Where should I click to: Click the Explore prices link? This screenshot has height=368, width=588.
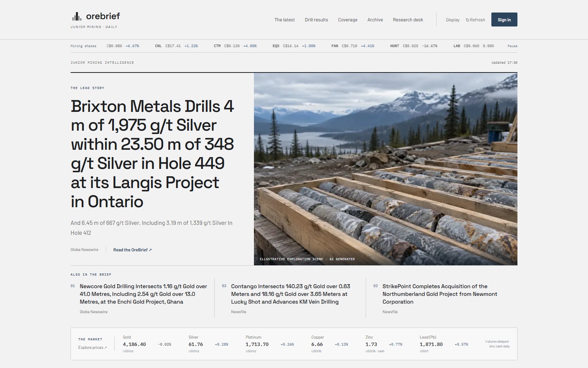[93, 347]
